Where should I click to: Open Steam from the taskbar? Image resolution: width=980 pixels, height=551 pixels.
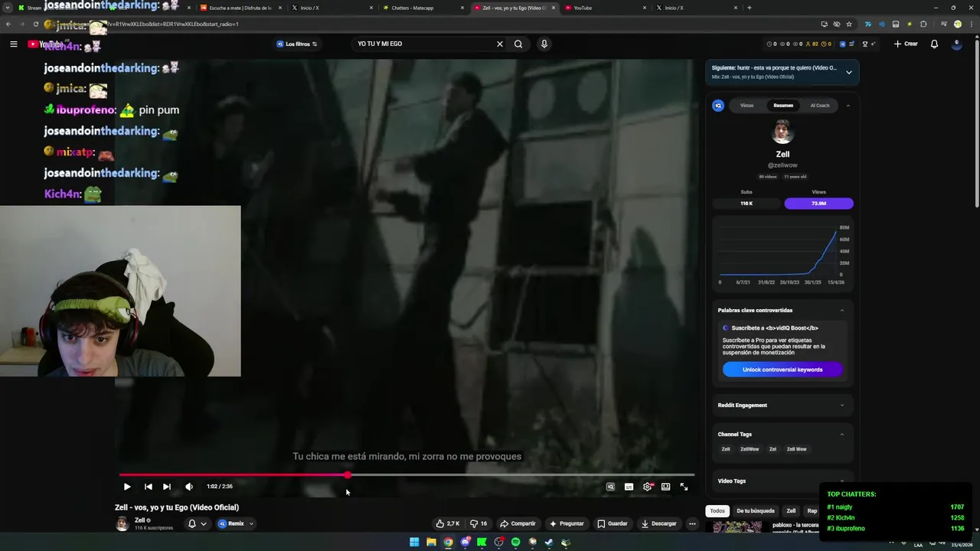click(x=549, y=542)
